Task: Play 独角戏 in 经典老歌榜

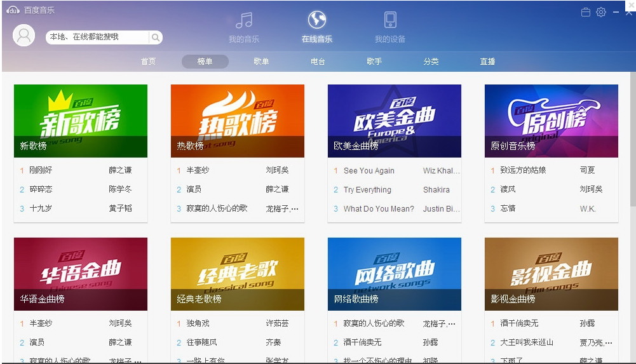Action: pyautogui.click(x=198, y=323)
